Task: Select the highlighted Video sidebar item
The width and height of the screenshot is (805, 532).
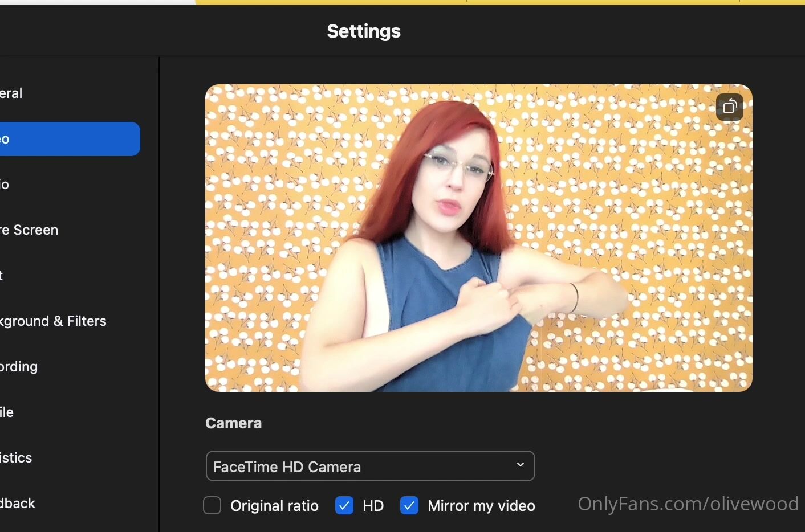Action: 68,139
